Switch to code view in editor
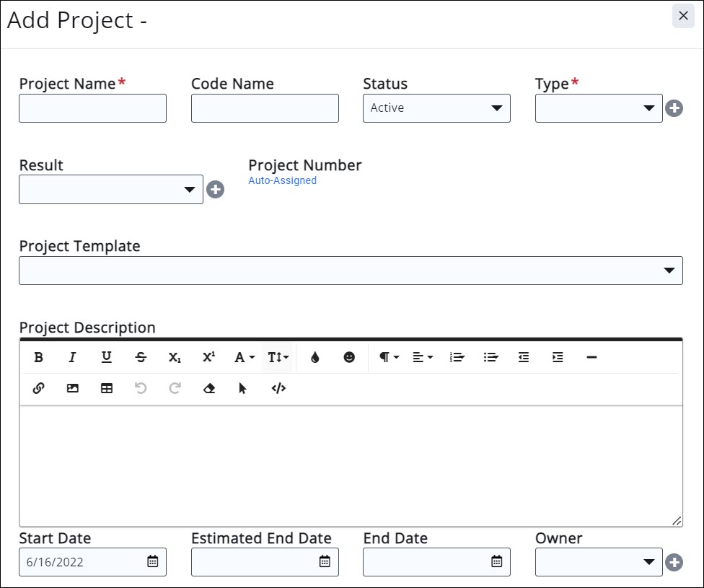The width and height of the screenshot is (704, 588). click(x=278, y=388)
